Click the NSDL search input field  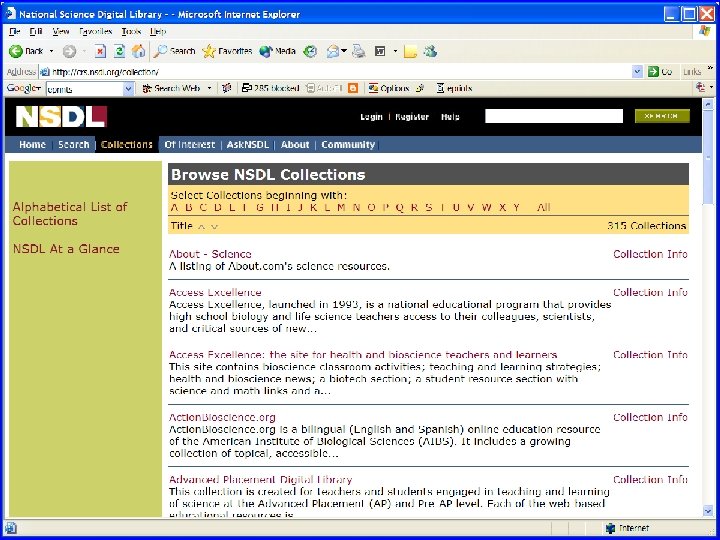pos(554,116)
